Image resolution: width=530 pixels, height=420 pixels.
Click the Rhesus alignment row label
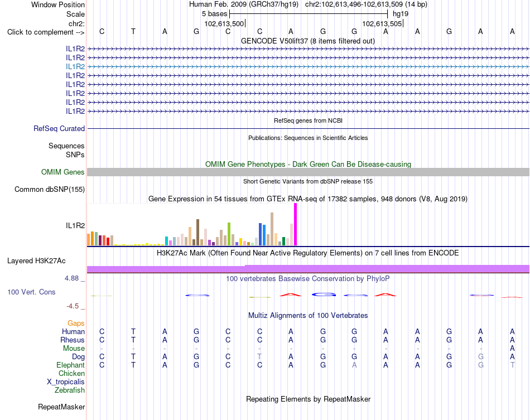[x=73, y=340]
